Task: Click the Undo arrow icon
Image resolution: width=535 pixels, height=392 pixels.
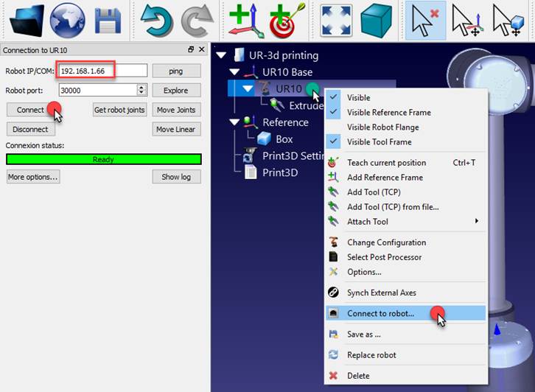Action: 156,20
